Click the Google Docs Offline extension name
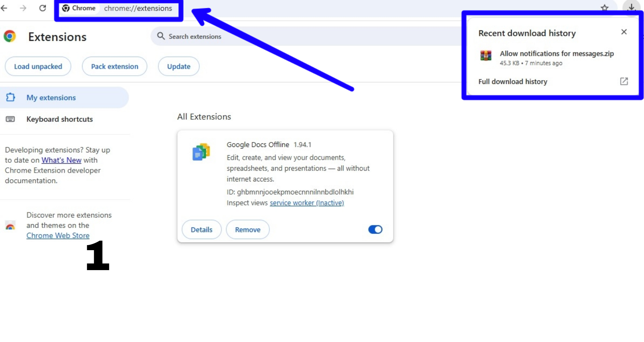This screenshot has width=644, height=342. (258, 145)
